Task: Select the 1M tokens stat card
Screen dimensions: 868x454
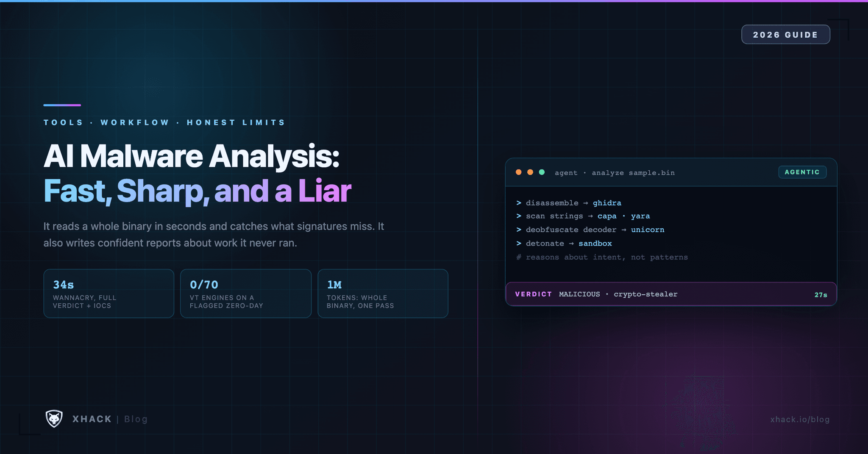Action: tap(383, 293)
